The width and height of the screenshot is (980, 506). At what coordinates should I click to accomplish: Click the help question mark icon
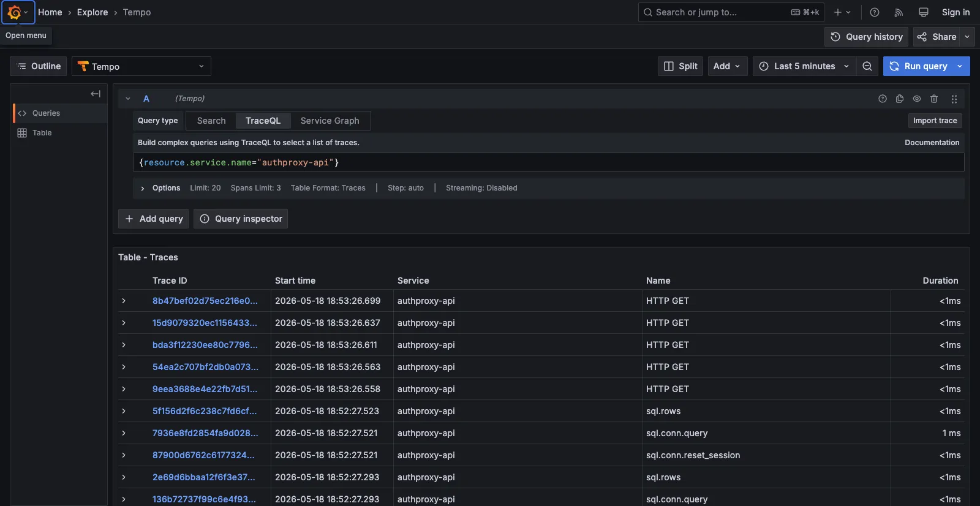(875, 12)
